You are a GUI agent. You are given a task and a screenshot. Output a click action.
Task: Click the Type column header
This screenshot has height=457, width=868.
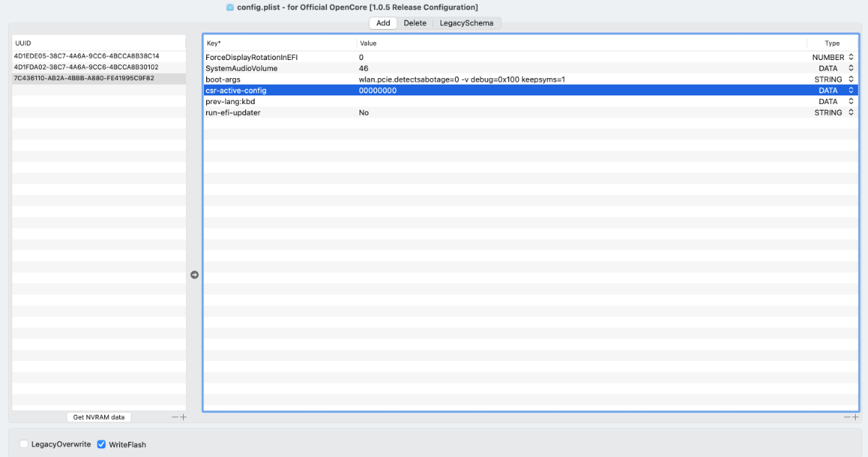[x=833, y=43]
